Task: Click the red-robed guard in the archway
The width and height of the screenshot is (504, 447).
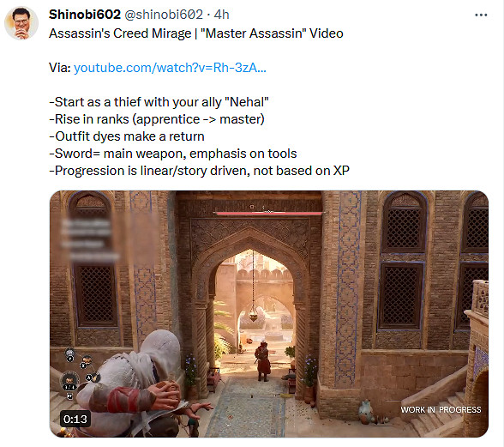Action: coord(263,361)
